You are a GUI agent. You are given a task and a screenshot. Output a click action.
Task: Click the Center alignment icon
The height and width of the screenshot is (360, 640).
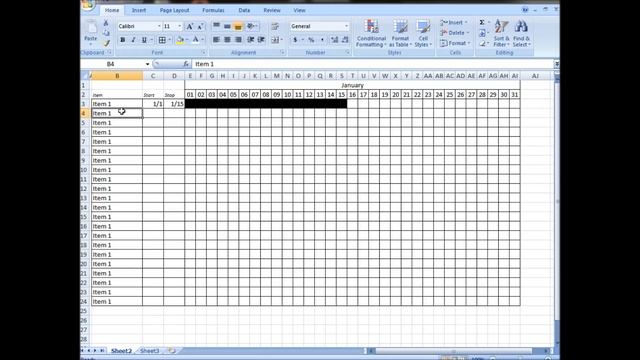[x=227, y=40]
